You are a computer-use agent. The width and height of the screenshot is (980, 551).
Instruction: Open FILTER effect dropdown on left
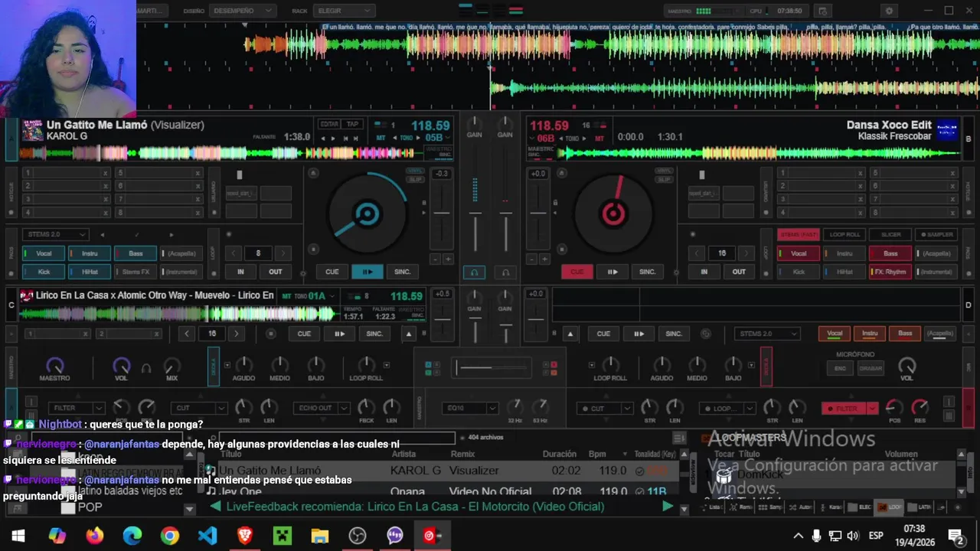[76, 408]
